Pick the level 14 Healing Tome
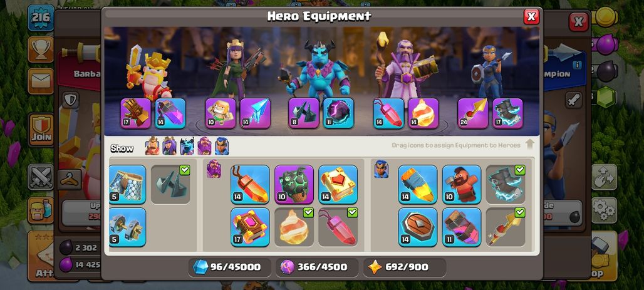 338,184
